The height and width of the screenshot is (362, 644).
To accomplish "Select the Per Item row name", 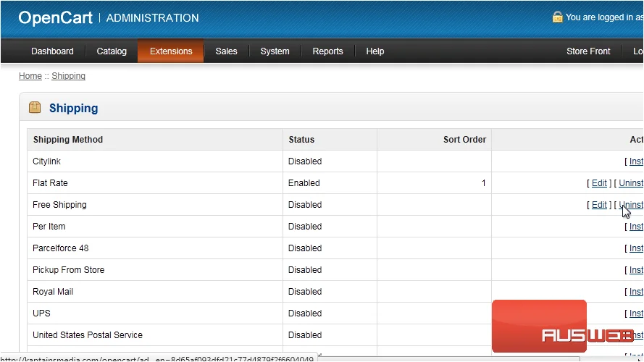I will (x=49, y=227).
